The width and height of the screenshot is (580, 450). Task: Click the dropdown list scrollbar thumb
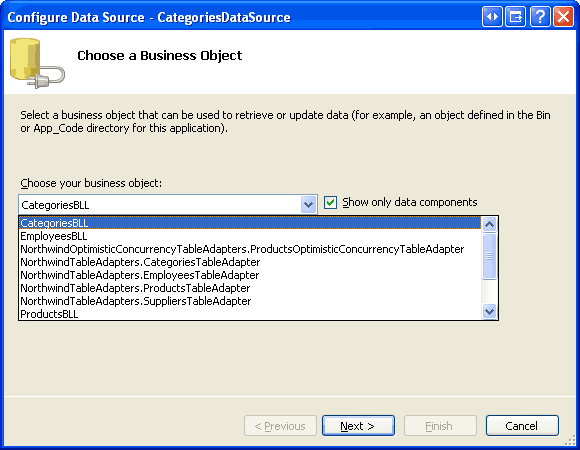click(489, 256)
